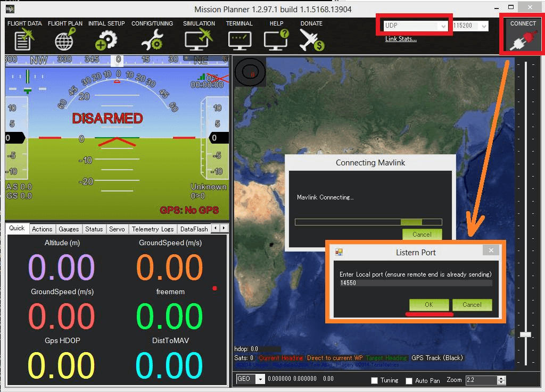Open the Link Stats link
This screenshot has width=545, height=392.
[401, 39]
